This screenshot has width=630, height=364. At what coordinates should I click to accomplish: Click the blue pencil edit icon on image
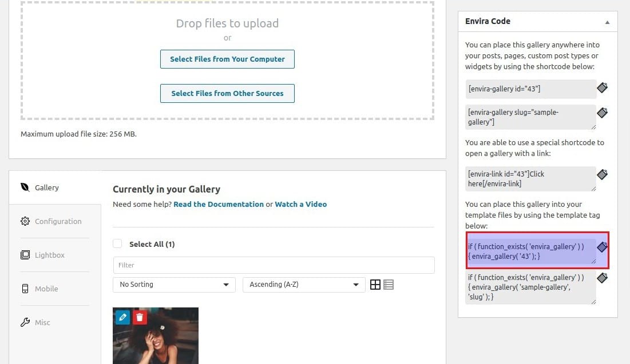(122, 317)
